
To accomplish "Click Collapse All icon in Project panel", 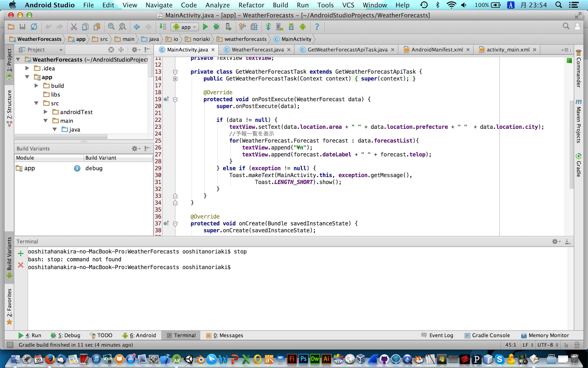I will (x=121, y=50).
